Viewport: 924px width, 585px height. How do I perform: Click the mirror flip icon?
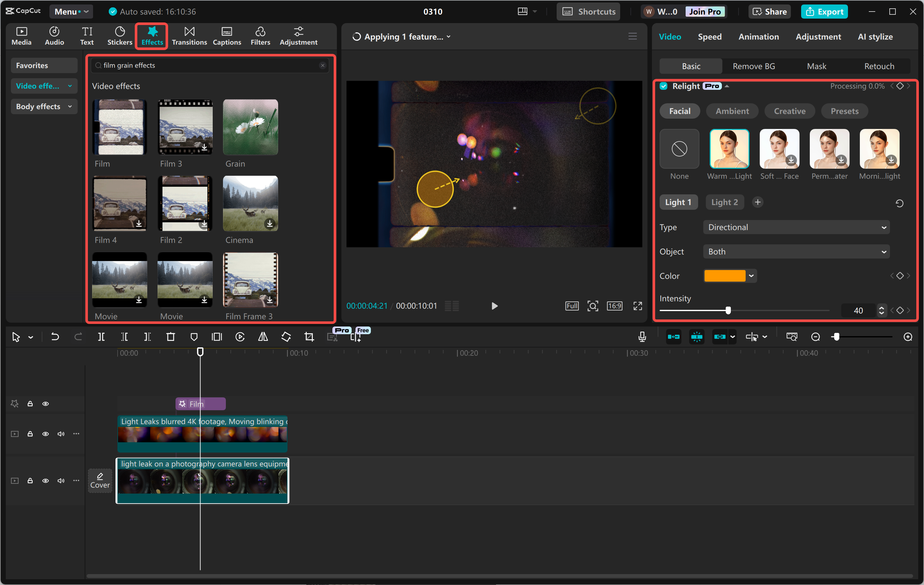[263, 337]
